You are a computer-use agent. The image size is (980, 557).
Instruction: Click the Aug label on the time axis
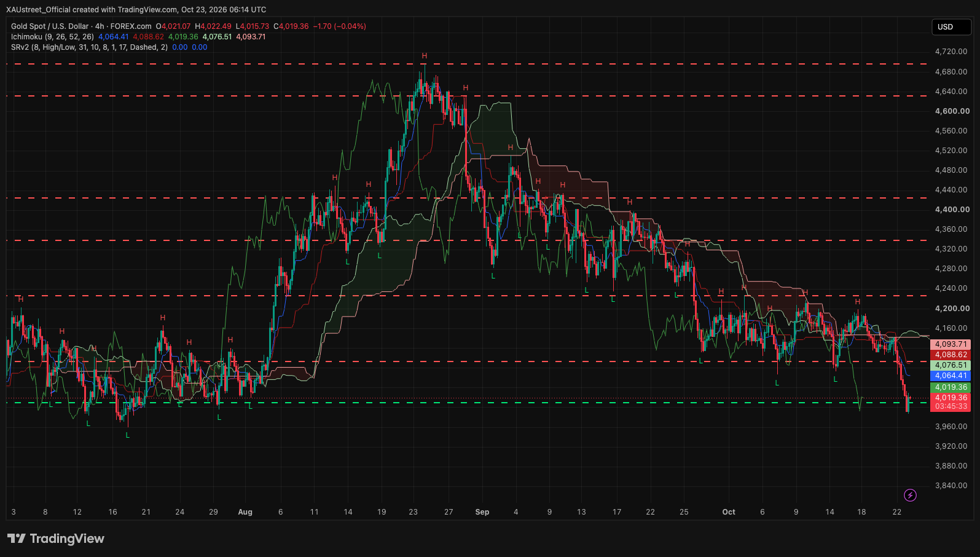(245, 512)
